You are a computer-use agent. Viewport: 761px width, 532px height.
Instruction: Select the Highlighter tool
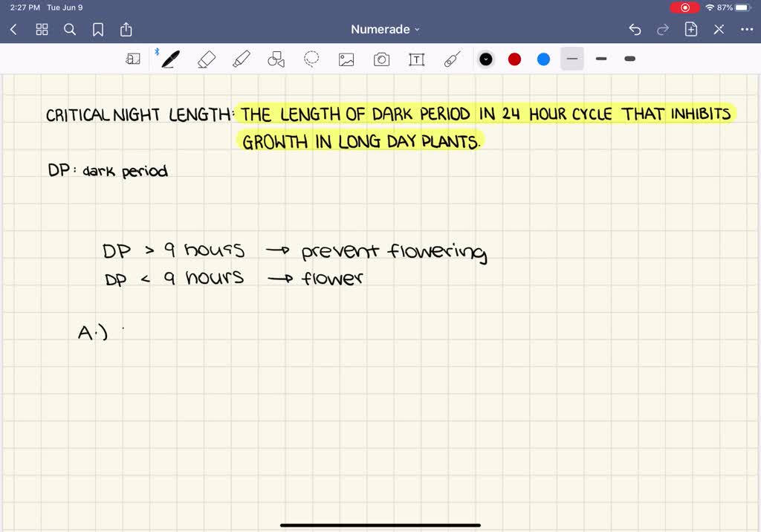pyautogui.click(x=241, y=59)
